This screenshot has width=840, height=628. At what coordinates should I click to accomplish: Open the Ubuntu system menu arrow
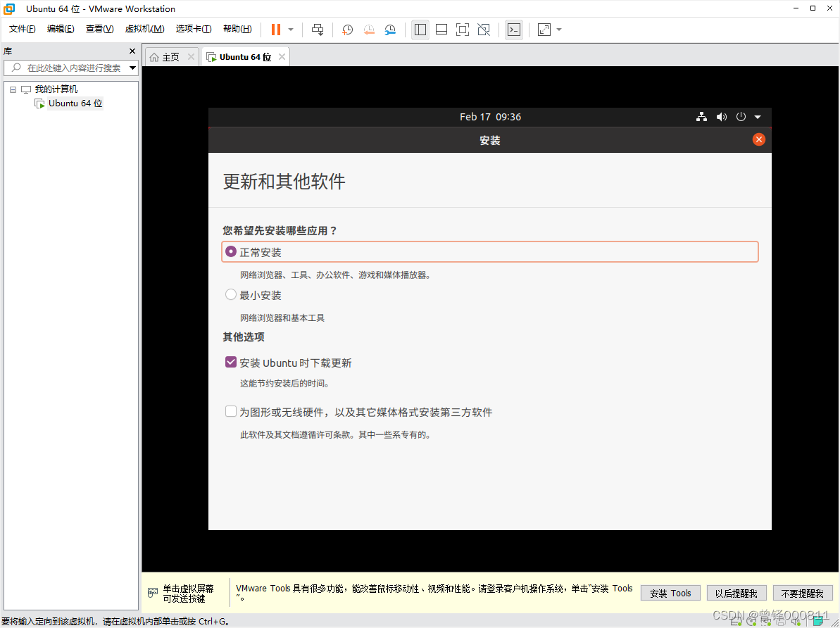click(x=758, y=117)
